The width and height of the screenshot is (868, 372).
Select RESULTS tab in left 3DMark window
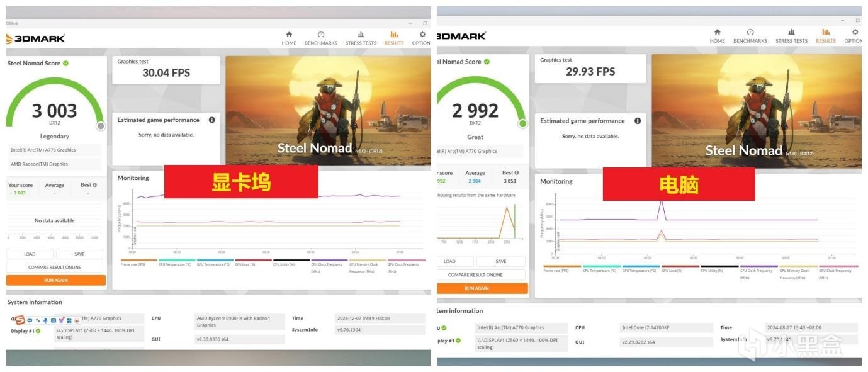click(x=394, y=38)
